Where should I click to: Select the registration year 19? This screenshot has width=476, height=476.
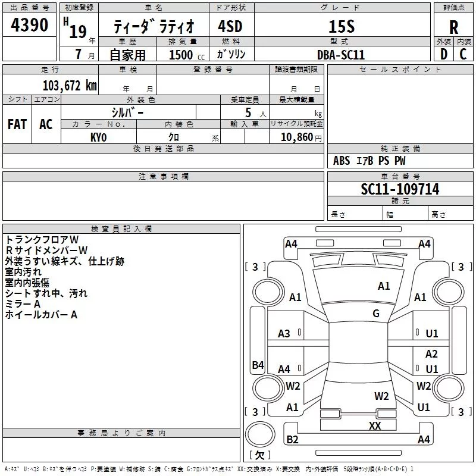coord(78,32)
